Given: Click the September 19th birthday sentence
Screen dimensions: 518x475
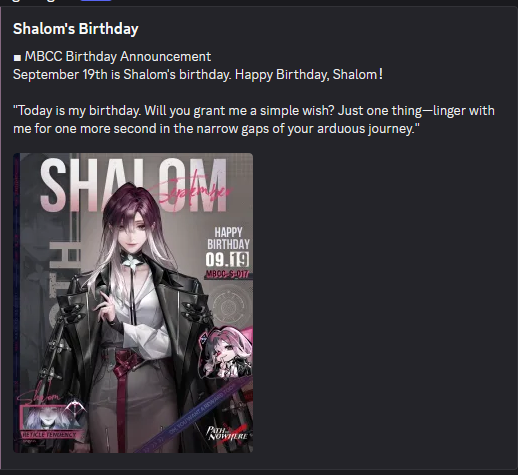Looking at the screenshot, I should coord(198,74).
